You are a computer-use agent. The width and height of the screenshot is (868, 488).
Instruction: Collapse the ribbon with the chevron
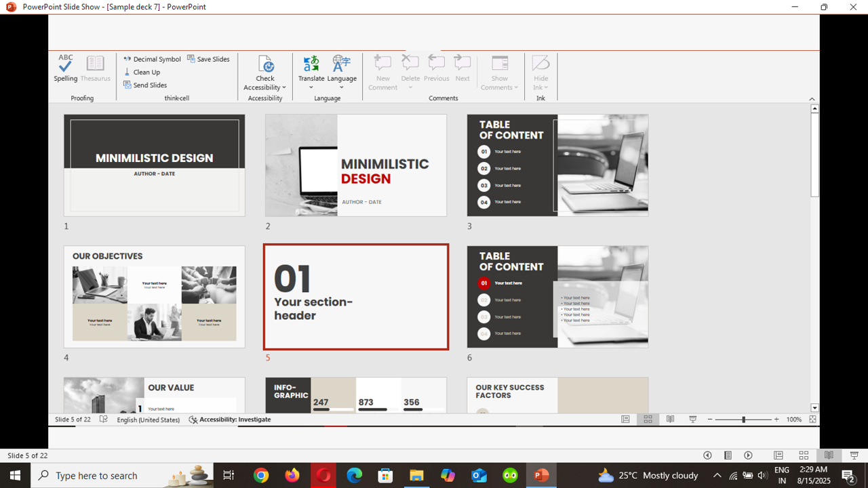click(812, 99)
